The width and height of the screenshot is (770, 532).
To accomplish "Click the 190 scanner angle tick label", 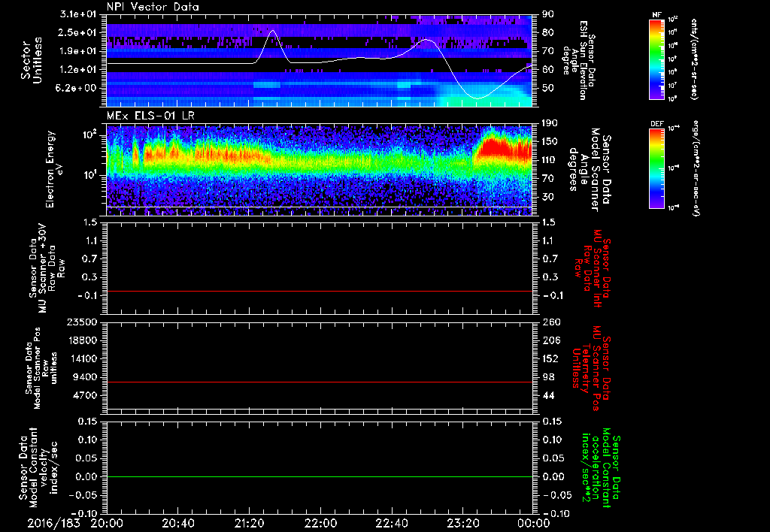I will coord(550,122).
